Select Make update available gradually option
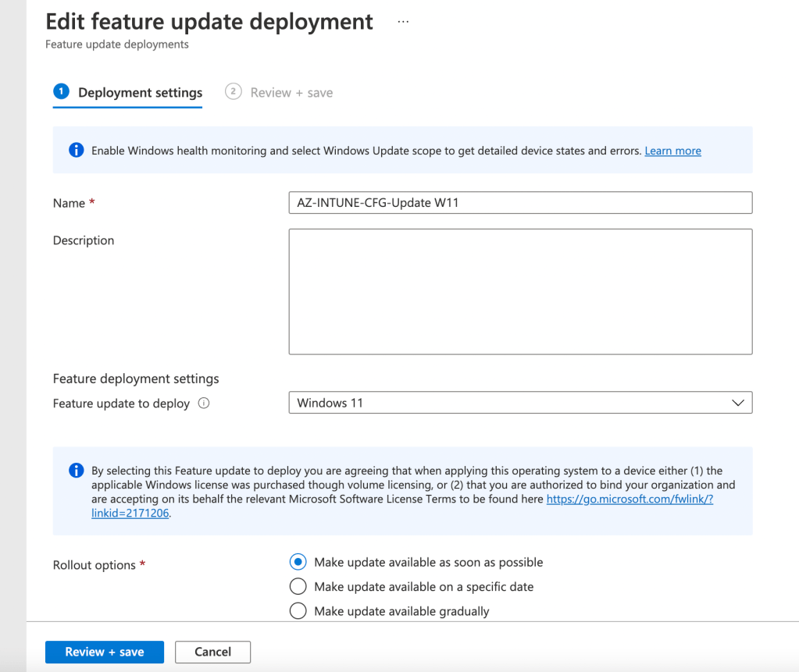Screen dimensions: 799x672 [298, 611]
